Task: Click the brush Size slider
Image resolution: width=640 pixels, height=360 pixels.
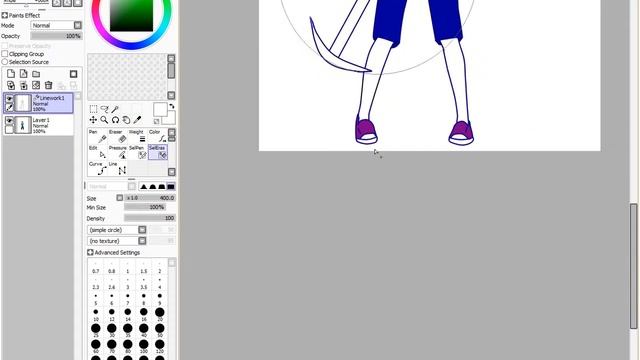Action: 150,198
